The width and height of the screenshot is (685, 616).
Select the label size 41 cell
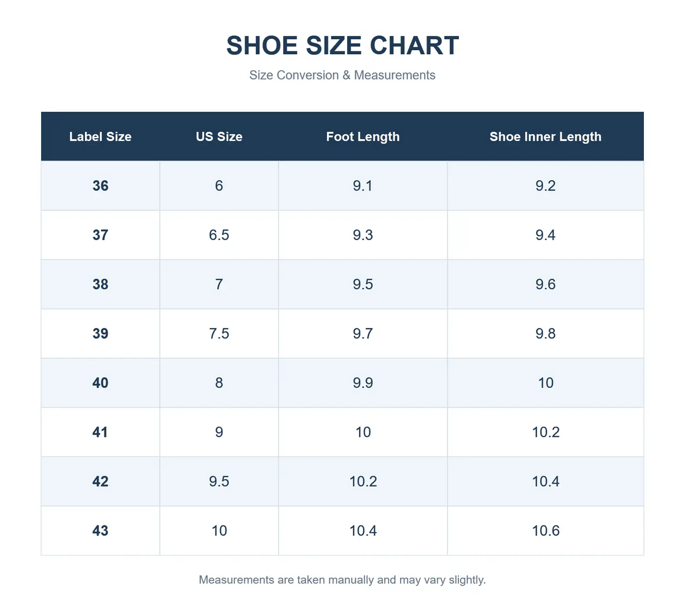[x=100, y=432]
